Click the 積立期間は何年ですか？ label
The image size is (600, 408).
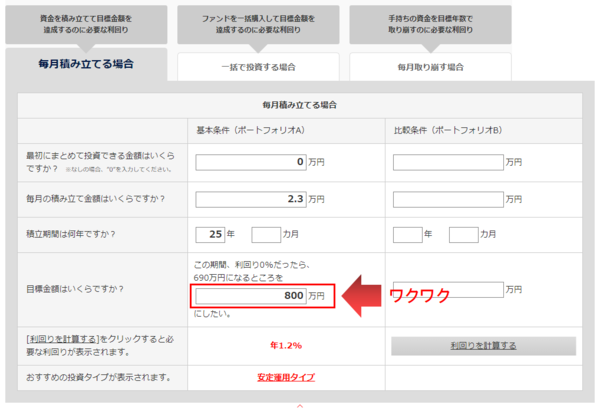[x=70, y=234]
